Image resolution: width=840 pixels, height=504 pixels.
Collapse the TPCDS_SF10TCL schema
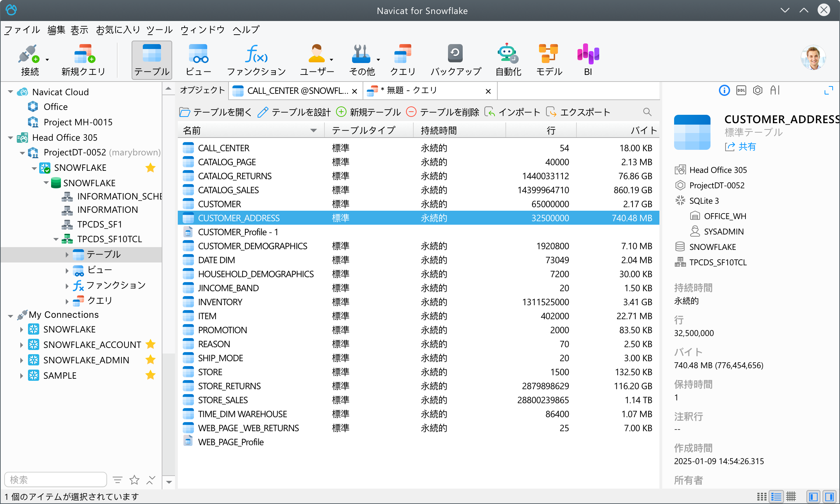56,239
